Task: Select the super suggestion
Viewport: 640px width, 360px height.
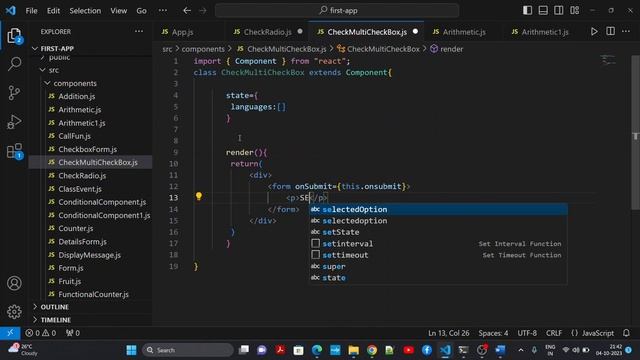Action: point(438,267)
